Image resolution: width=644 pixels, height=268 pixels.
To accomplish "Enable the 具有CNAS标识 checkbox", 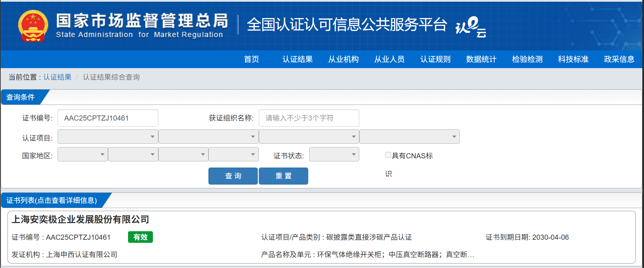I will pyautogui.click(x=388, y=155).
